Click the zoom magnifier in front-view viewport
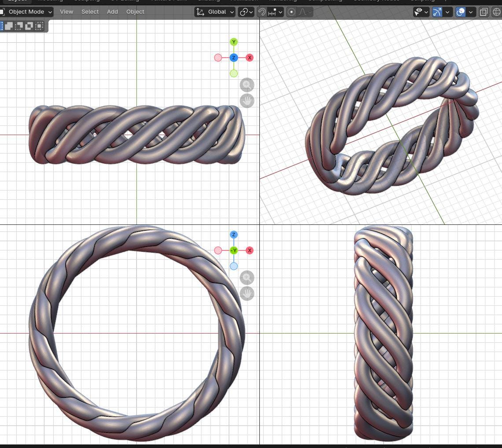Image resolution: width=502 pixels, height=448 pixels. tap(247, 277)
